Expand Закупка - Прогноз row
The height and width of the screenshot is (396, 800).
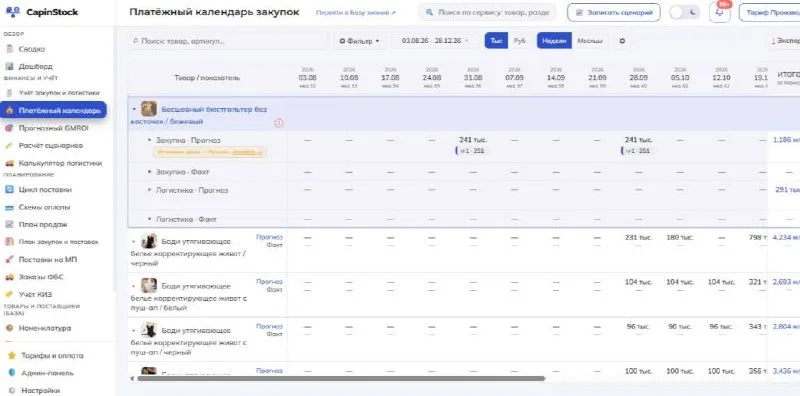coord(149,140)
